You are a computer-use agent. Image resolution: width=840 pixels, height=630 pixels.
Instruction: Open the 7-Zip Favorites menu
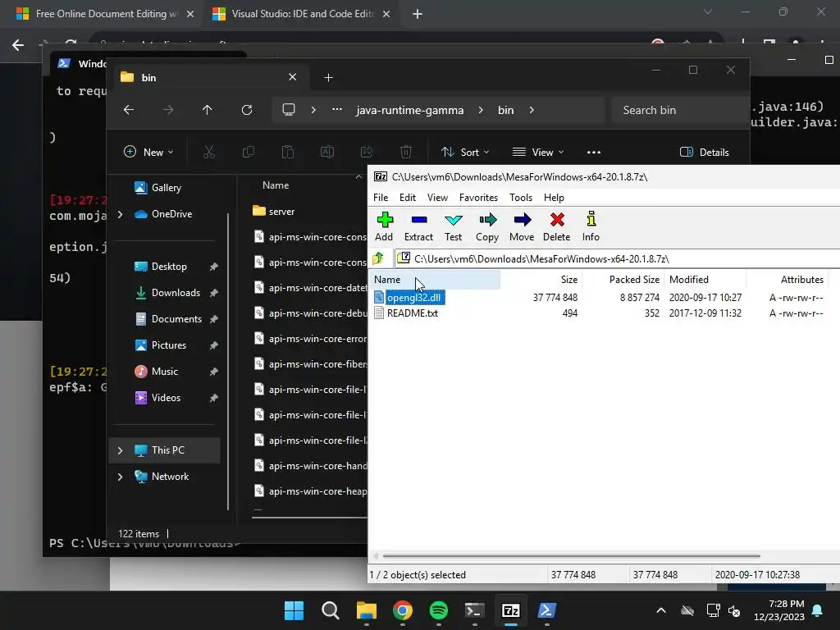478,198
